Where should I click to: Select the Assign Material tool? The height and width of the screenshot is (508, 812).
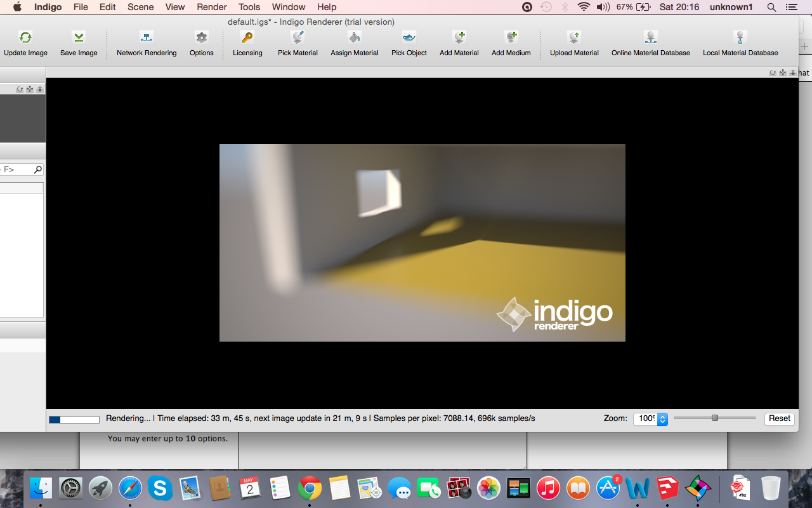[354, 38]
